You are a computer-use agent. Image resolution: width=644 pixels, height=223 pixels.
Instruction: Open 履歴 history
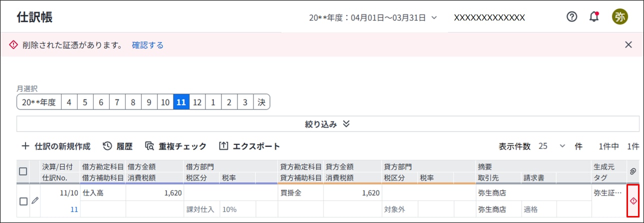point(117,146)
